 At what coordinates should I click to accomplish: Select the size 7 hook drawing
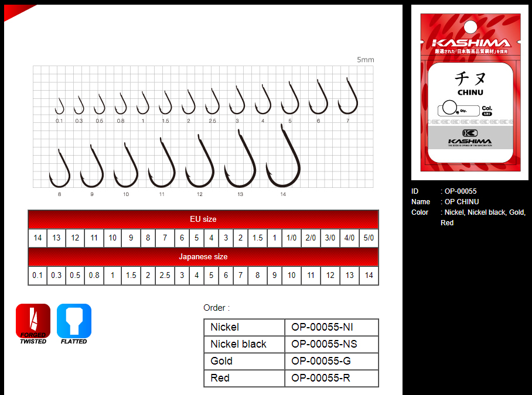348,98
